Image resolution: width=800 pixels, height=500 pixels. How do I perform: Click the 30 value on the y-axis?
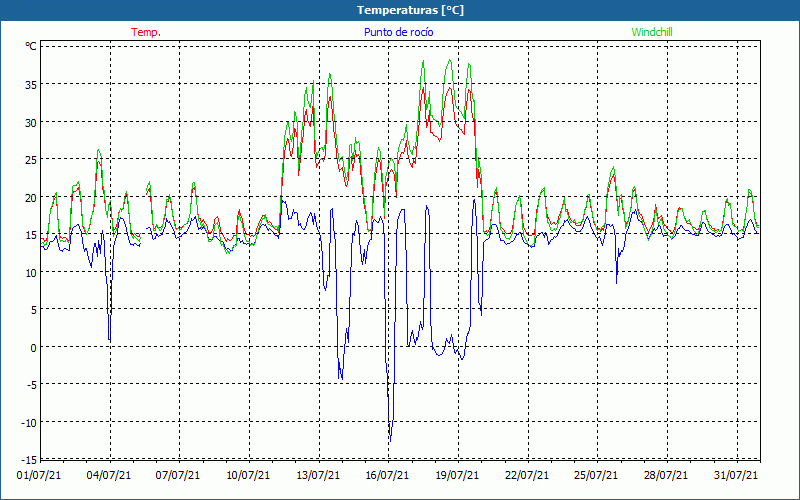31,122
